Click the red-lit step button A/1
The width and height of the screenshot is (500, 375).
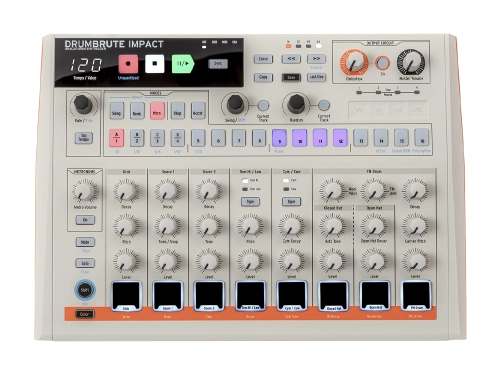(x=117, y=138)
